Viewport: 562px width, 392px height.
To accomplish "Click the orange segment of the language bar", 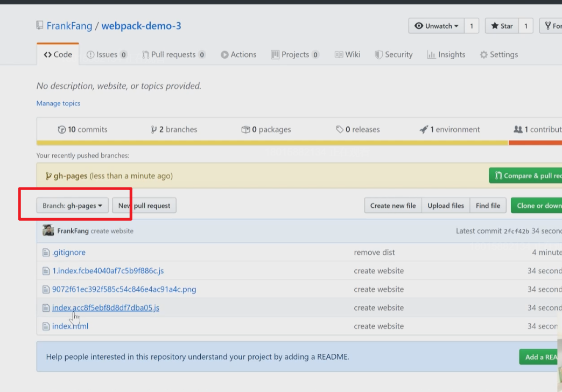I will [535, 143].
